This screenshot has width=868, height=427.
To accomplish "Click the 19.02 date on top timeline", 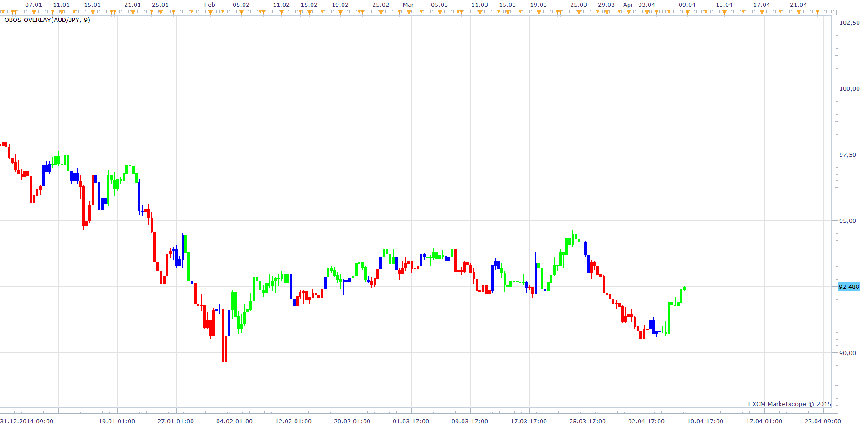I will click(340, 5).
